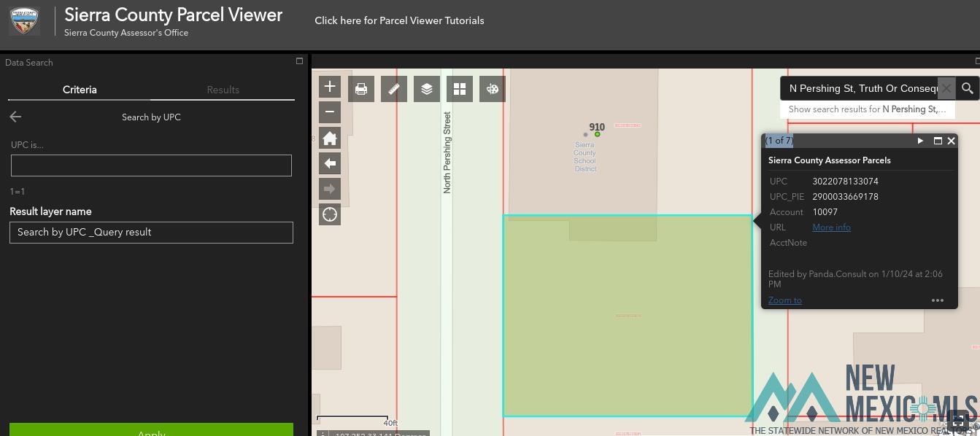The height and width of the screenshot is (436, 980).
Task: Click the Account value 10097
Action: (x=825, y=212)
